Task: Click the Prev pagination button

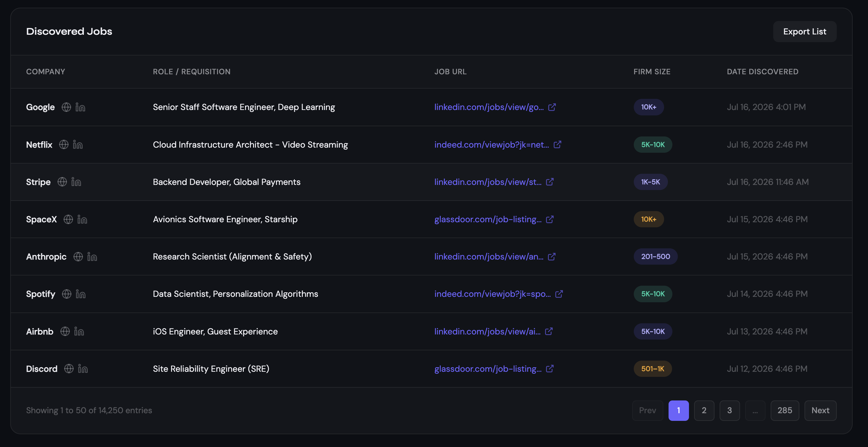Action: [x=647, y=410]
